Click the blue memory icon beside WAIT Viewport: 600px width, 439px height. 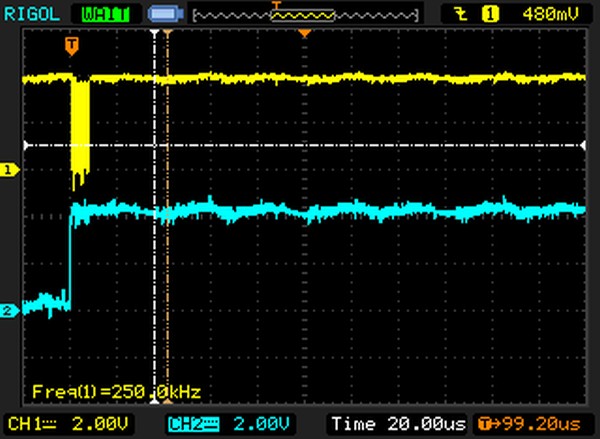[162, 14]
